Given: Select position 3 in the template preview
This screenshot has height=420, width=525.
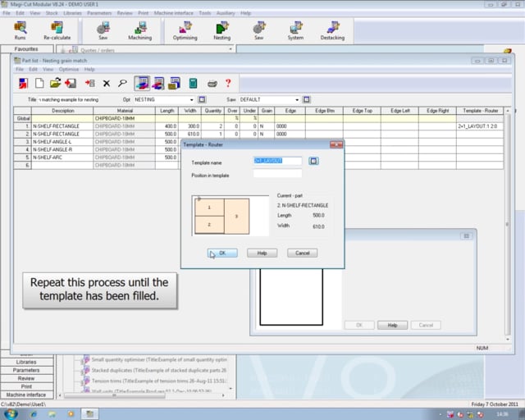Looking at the screenshot, I should (237, 216).
